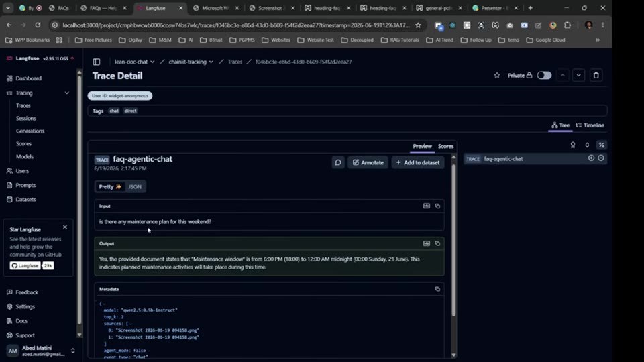Image resolution: width=644 pixels, height=362 pixels.
Task: Toggle markdown view for Input
Action: 427,206
